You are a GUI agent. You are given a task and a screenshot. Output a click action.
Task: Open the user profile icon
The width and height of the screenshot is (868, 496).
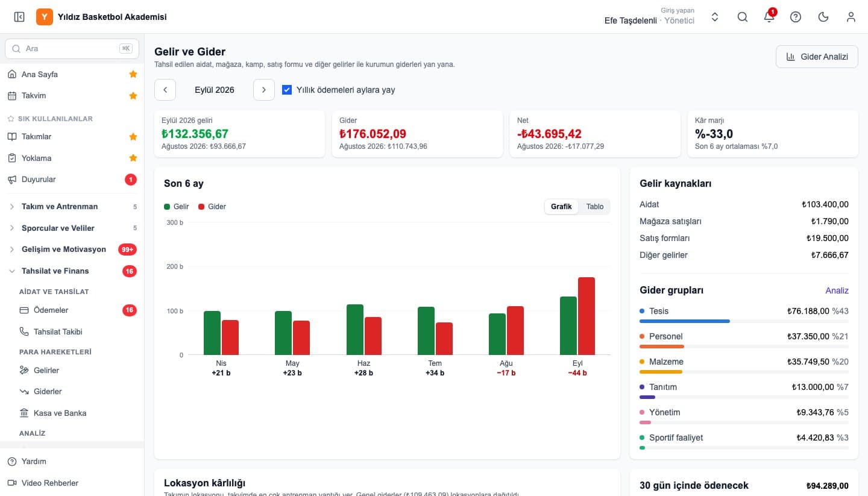pos(851,17)
